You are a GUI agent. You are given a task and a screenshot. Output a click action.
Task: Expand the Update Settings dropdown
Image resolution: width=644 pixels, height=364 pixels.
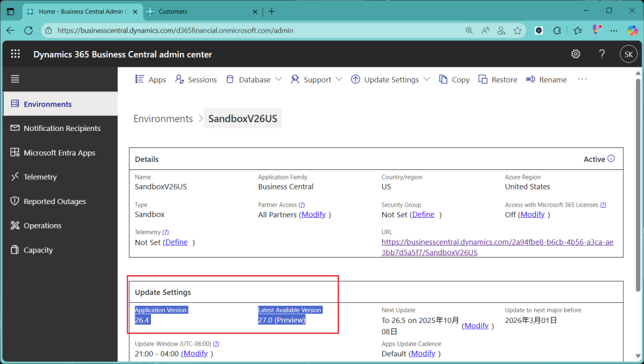tap(391, 79)
